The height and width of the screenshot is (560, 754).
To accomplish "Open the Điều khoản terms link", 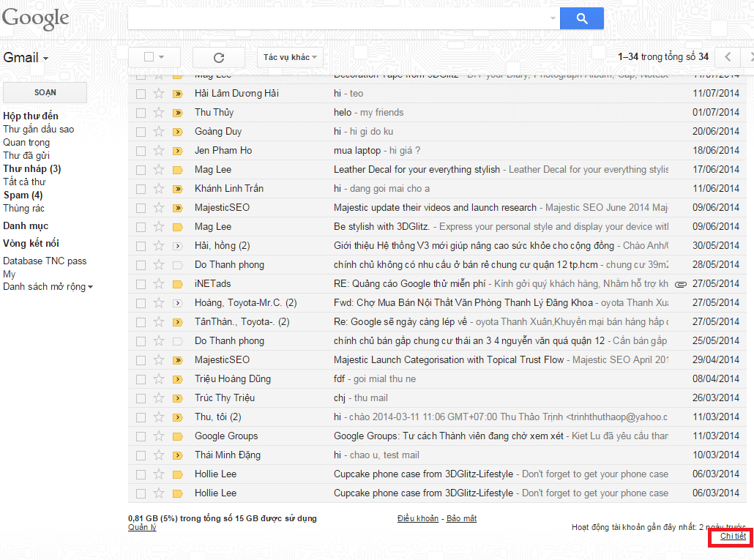I will point(418,518).
